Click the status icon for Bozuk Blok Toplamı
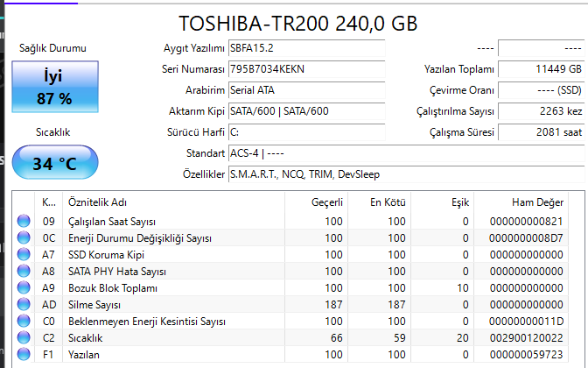 pos(24,288)
